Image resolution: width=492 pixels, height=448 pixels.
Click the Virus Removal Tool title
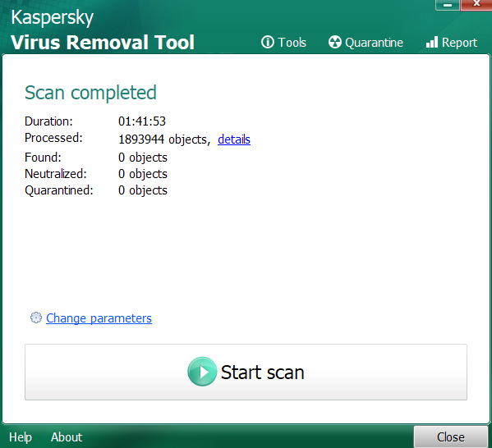point(103,43)
